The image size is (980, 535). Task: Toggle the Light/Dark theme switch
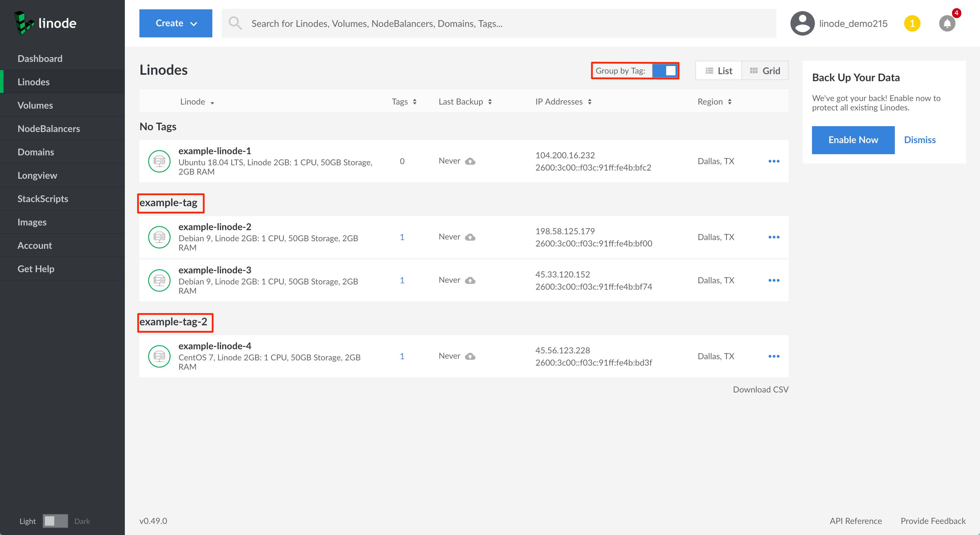click(55, 521)
